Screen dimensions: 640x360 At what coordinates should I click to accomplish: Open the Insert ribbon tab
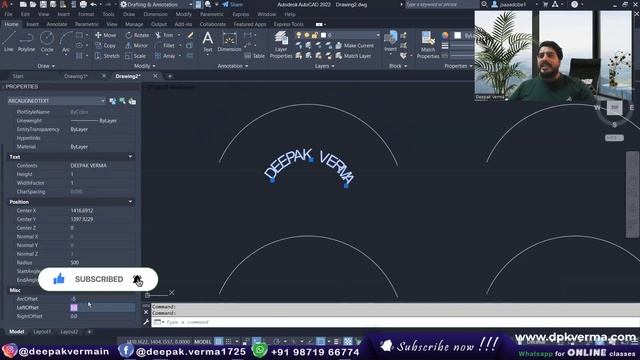[x=32, y=24]
